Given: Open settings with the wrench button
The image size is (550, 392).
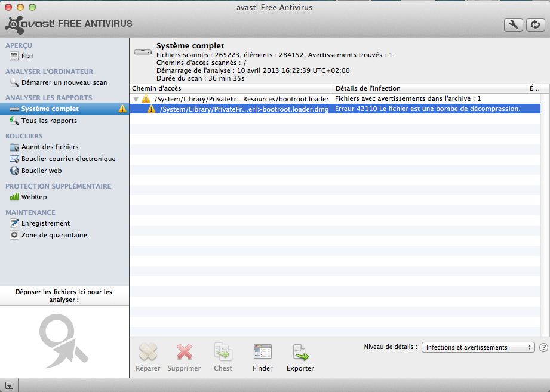Looking at the screenshot, I should tap(513, 25).
